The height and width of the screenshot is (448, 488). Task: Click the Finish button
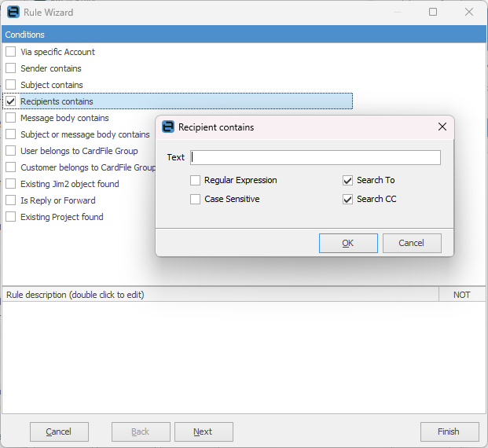coord(449,431)
